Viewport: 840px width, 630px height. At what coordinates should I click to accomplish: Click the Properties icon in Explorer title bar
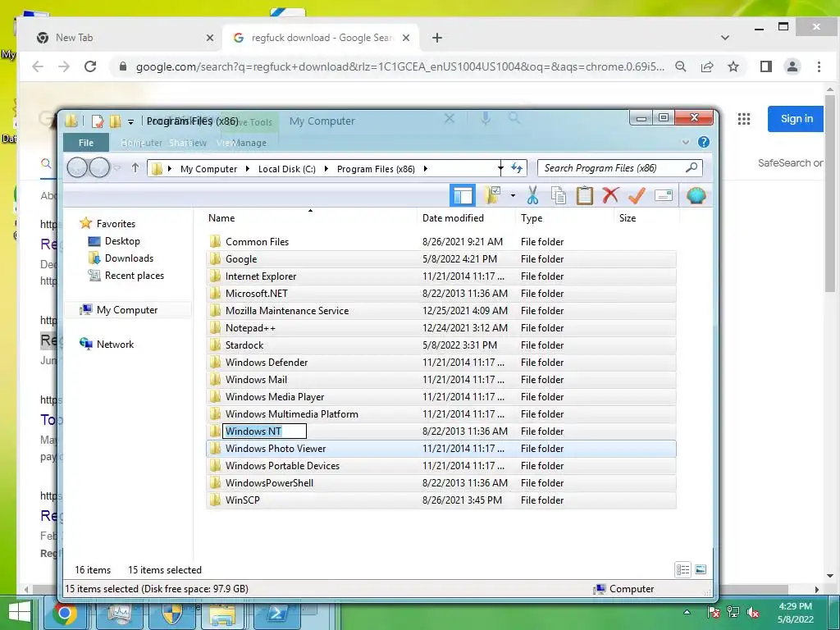tap(97, 121)
